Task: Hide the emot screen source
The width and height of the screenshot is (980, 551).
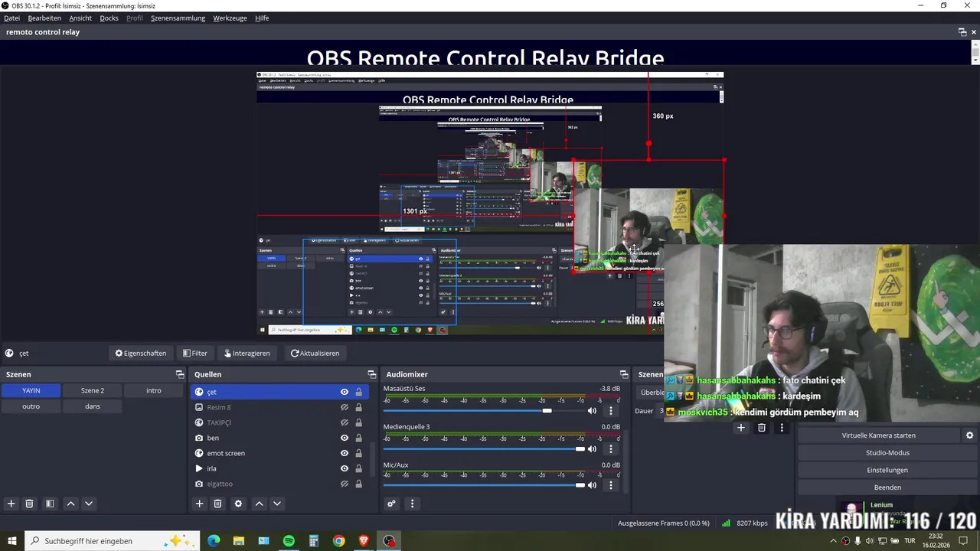Action: [x=345, y=453]
